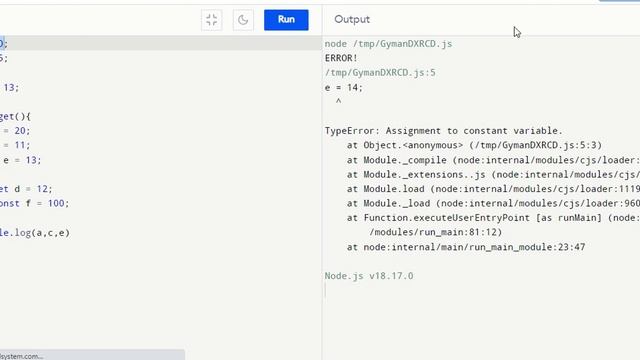Click 'e = 14;' in the output
The image size is (640, 360).
click(x=344, y=87)
